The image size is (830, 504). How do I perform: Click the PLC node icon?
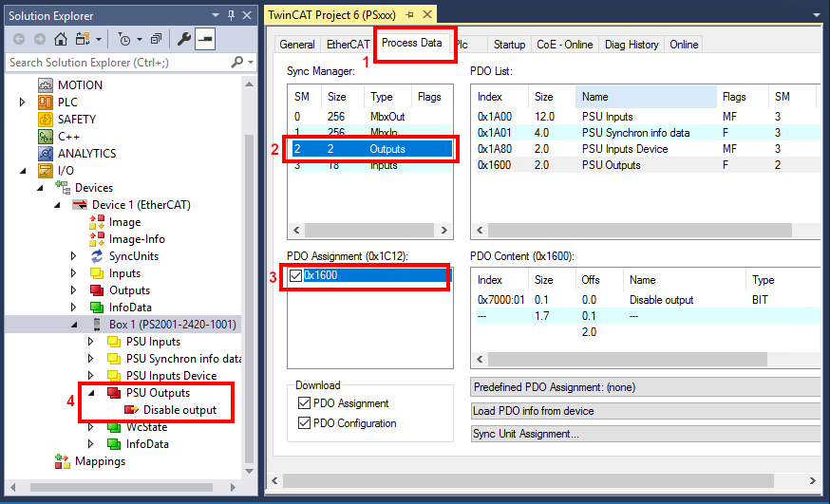click(x=46, y=103)
